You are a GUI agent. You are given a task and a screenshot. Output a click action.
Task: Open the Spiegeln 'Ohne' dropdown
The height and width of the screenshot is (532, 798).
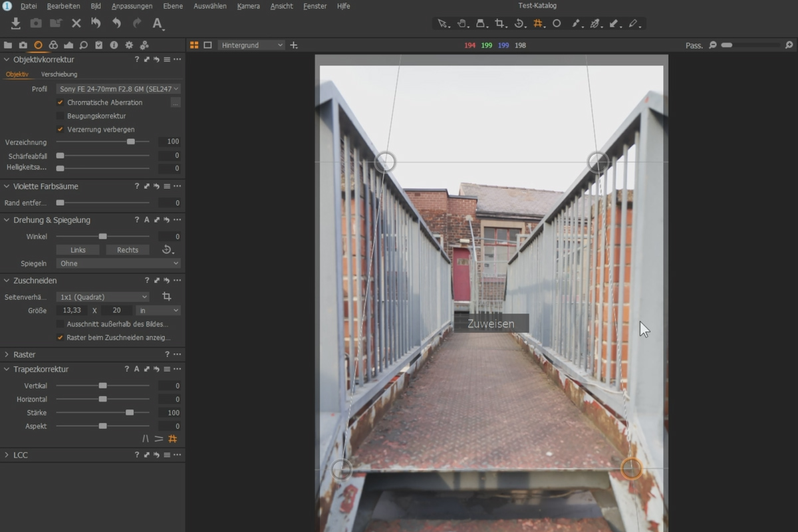118,263
